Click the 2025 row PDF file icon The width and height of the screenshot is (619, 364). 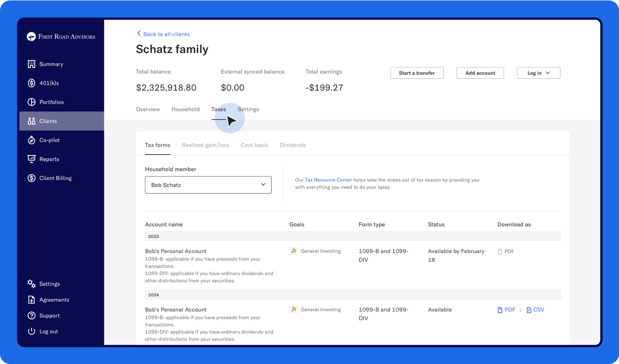tap(500, 252)
